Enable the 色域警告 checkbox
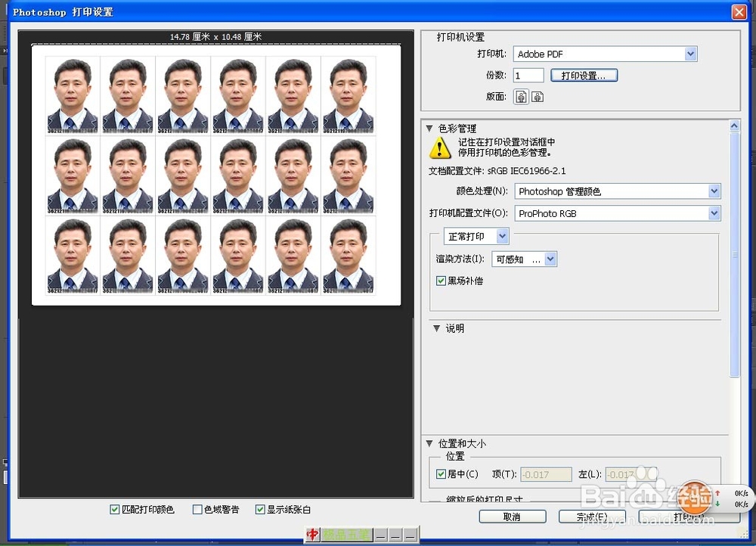Screen dimensions: 756x546 197,510
